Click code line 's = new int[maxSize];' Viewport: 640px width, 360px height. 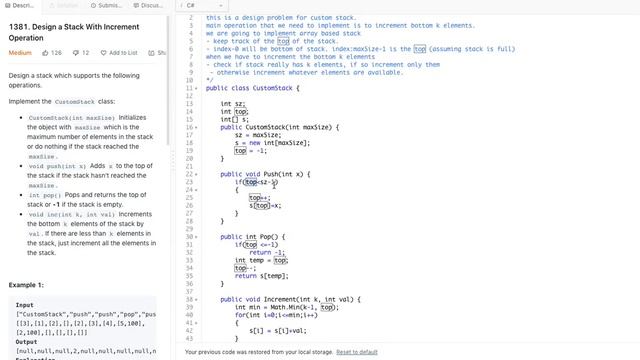(x=273, y=143)
